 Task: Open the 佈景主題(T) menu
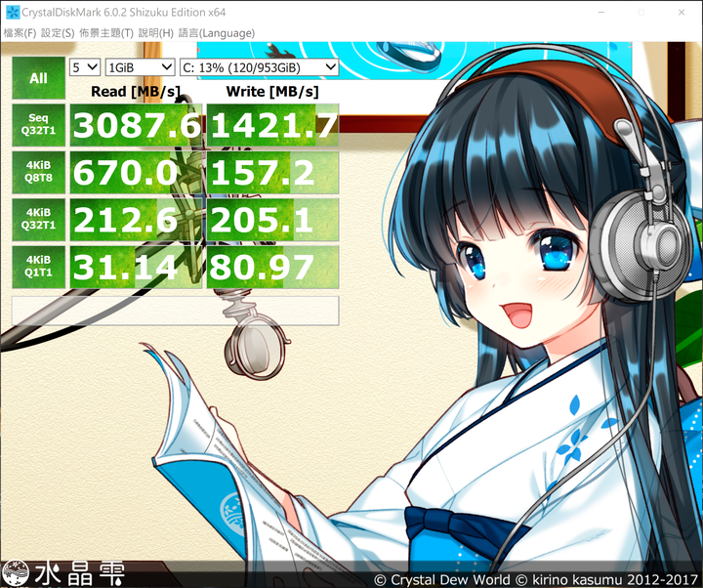[x=106, y=33]
